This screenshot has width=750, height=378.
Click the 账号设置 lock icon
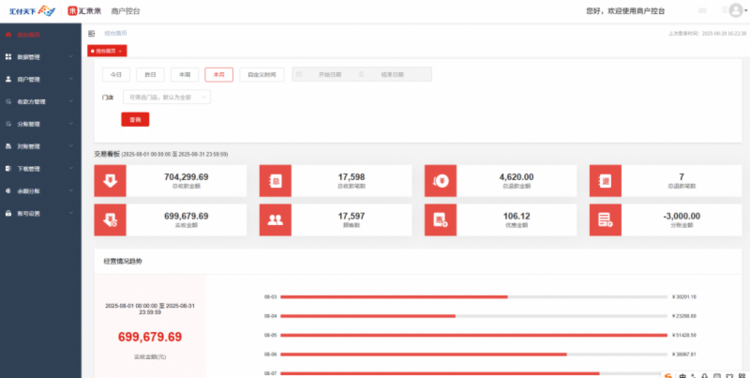pos(8,213)
